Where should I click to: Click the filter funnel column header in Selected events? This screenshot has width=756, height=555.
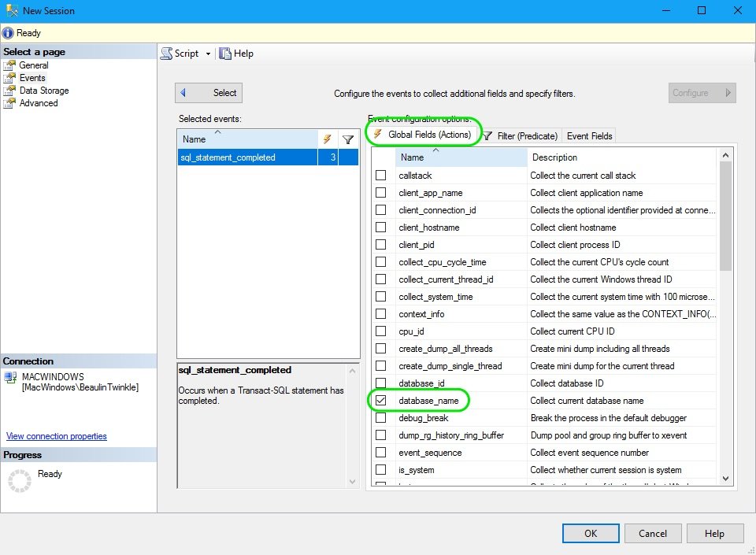point(349,138)
